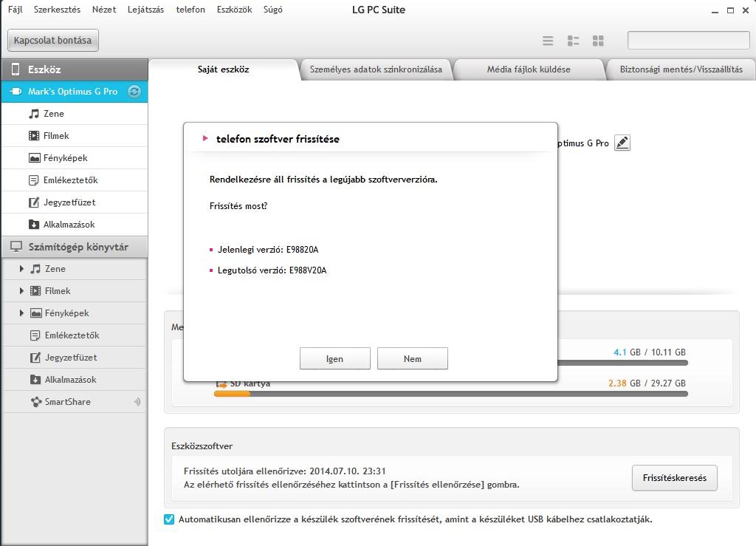The image size is (756, 546).
Task: Open device Emlékeztetők item
Action: click(75, 180)
